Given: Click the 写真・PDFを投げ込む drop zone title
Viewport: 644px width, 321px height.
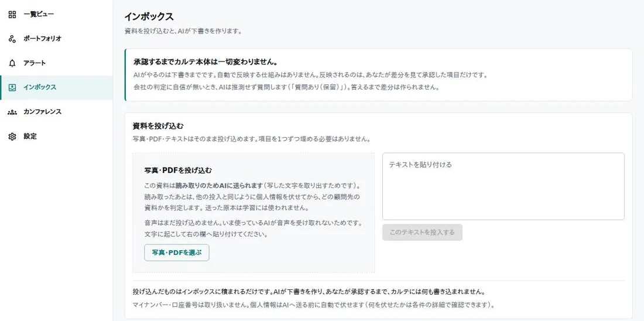Looking at the screenshot, I should [178, 170].
